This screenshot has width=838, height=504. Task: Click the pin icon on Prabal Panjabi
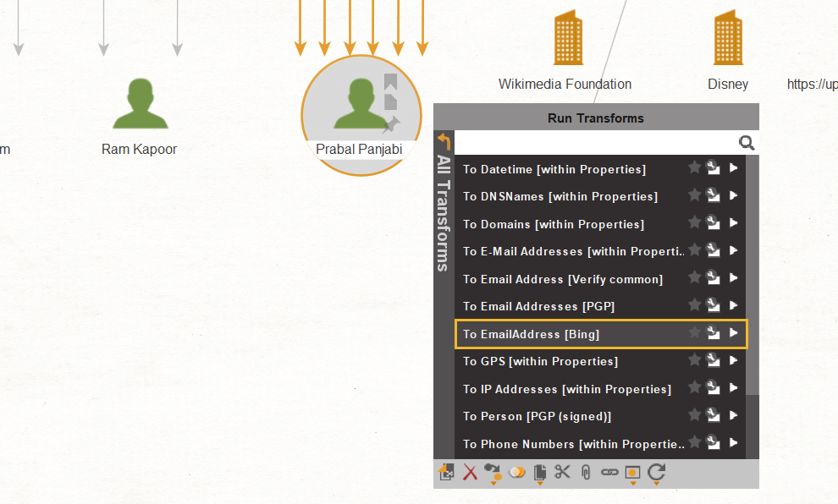391,123
